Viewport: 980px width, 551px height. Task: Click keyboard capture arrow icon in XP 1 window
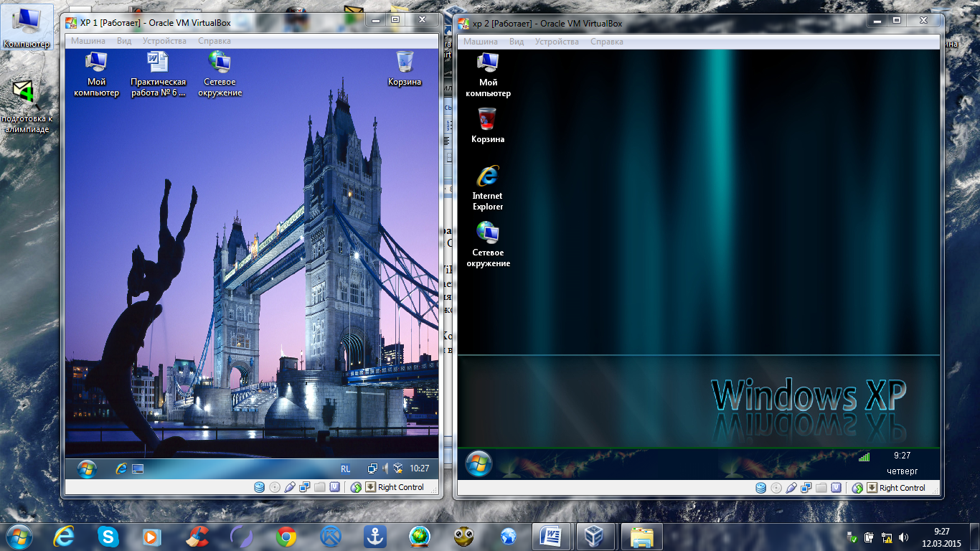pos(370,487)
